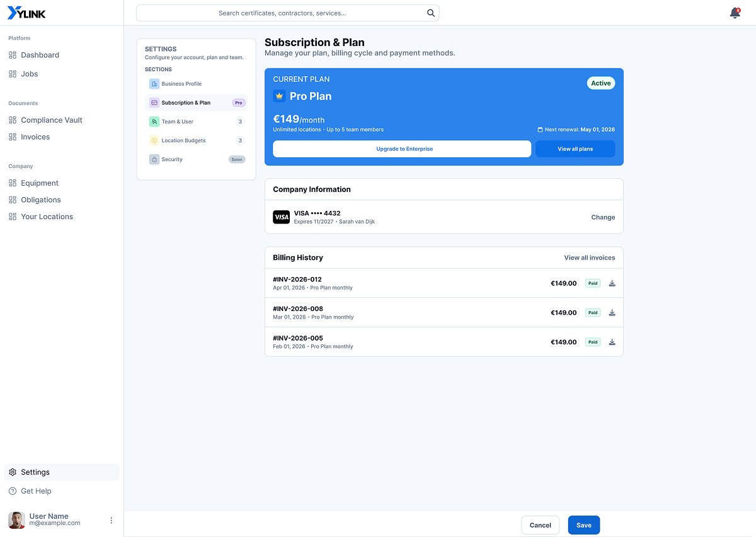Click the Subscription & Plan card icon

(154, 103)
